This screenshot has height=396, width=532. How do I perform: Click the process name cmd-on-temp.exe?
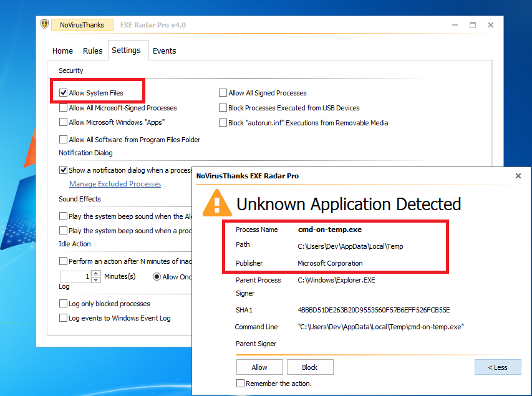[330, 229]
